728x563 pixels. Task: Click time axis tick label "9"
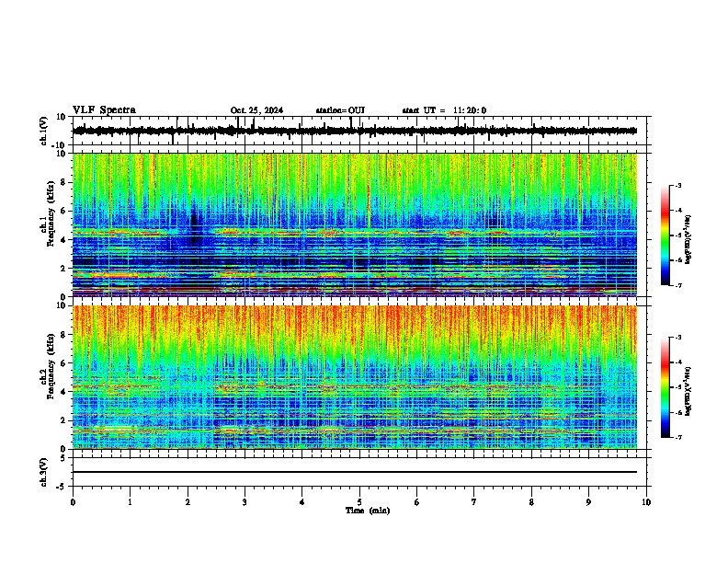click(588, 502)
